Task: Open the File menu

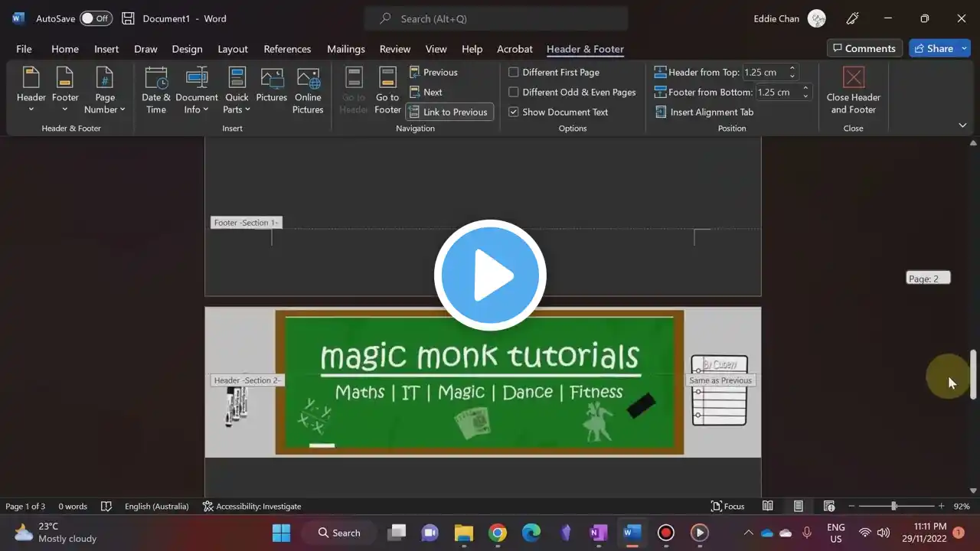Action: coord(24,49)
